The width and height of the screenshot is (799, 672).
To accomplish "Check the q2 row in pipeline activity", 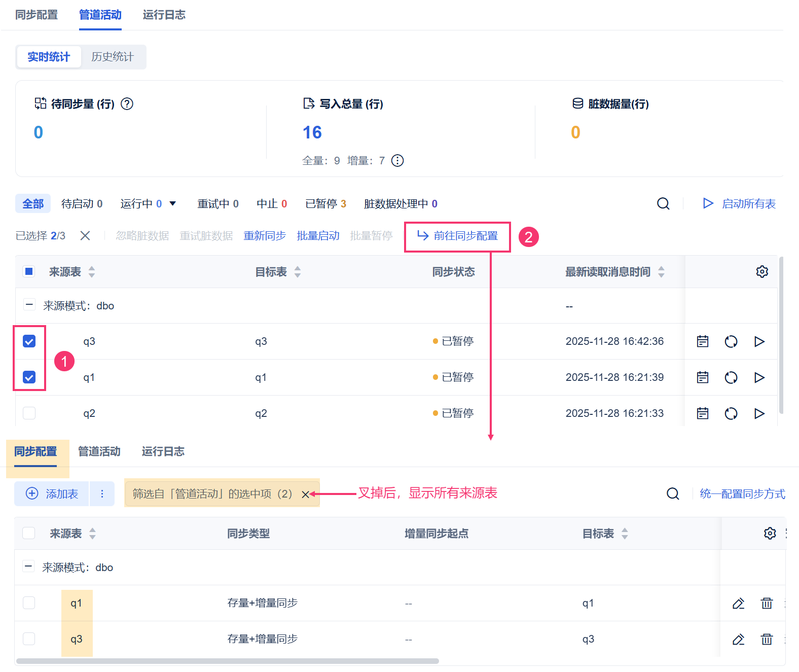I will (x=29, y=413).
